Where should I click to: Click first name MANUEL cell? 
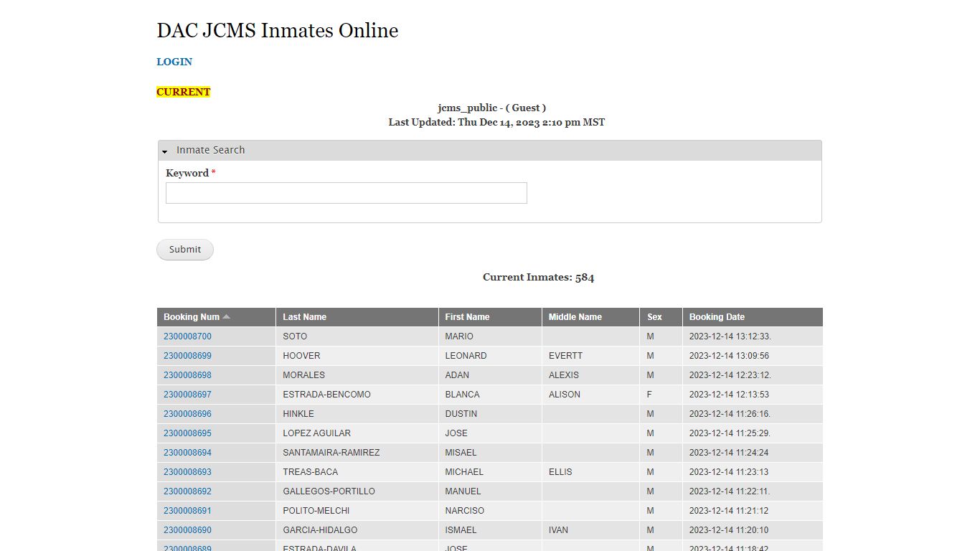pos(490,491)
